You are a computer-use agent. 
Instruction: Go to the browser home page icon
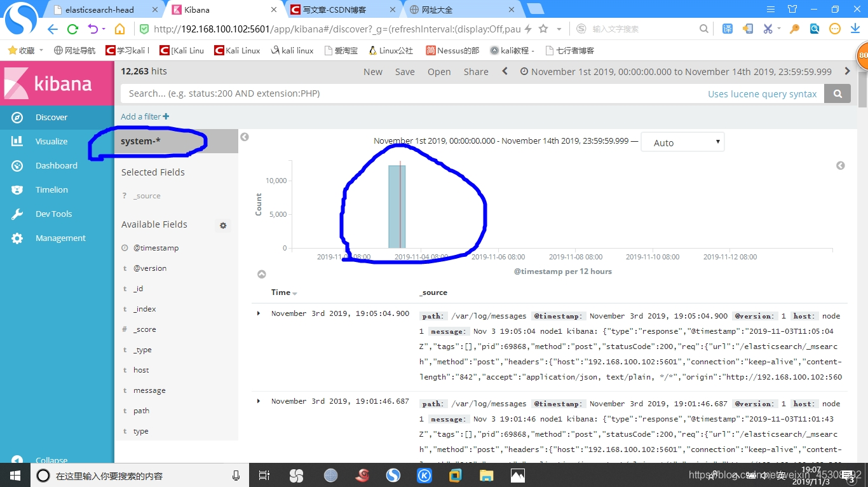[x=119, y=29]
